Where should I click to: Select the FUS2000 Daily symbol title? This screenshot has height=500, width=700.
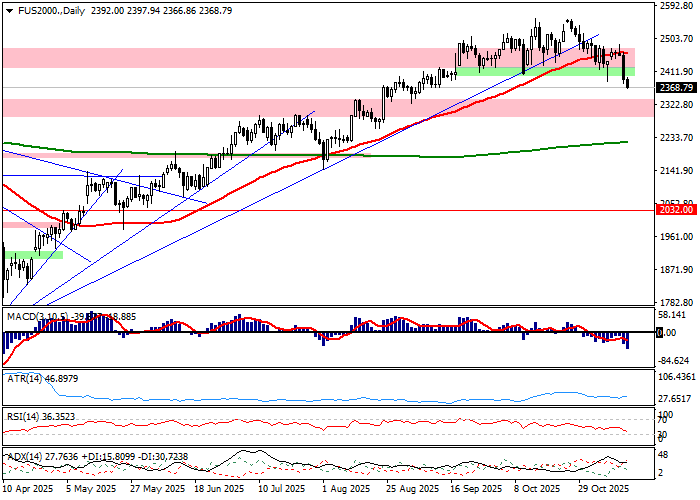click(x=46, y=10)
